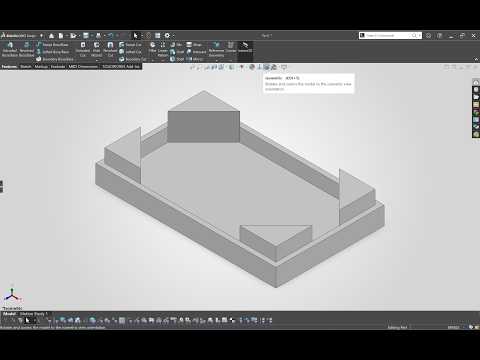Undo the last action

tap(110, 36)
